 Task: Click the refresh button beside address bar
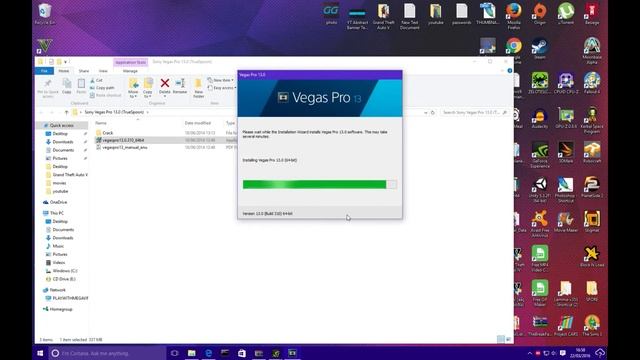click(433, 112)
